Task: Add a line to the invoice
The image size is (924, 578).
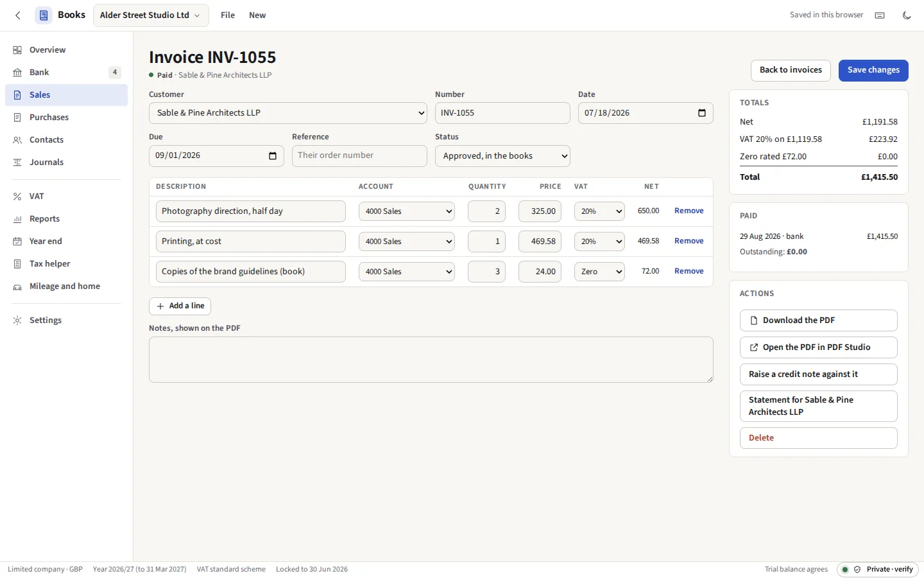Action: click(x=180, y=306)
